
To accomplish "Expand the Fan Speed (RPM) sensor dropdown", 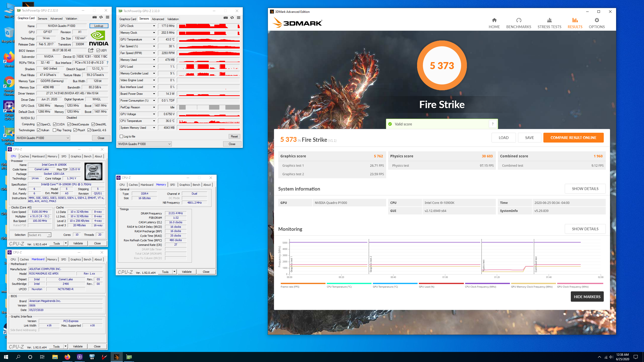I will point(154,53).
